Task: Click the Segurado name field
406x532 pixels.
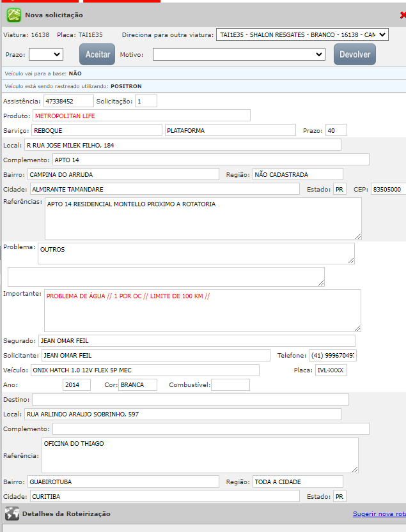Action: click(196, 340)
